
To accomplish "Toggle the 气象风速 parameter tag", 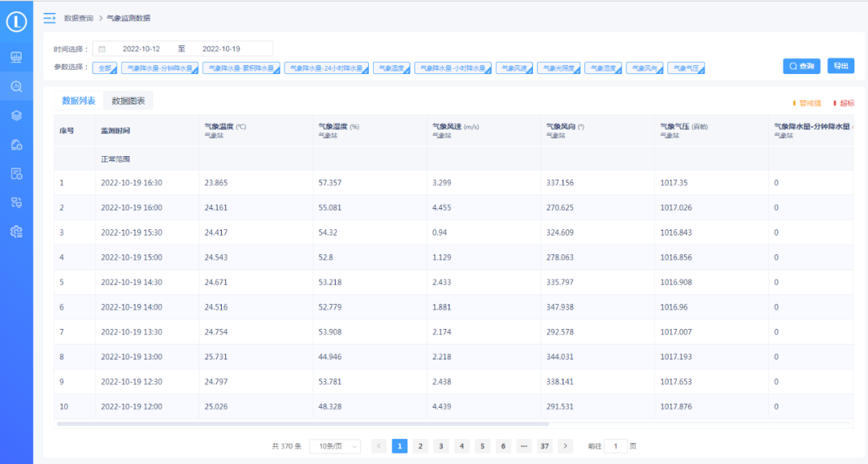I will click(x=514, y=68).
